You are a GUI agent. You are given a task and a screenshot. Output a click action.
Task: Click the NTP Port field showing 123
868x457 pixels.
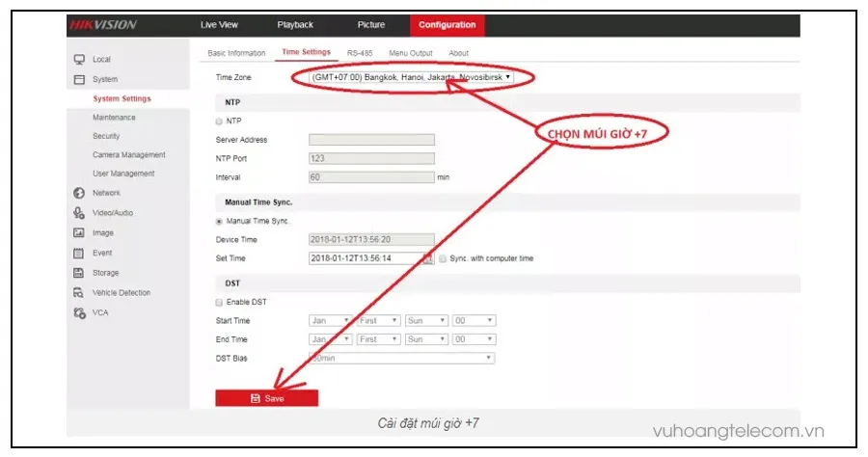[x=371, y=159]
